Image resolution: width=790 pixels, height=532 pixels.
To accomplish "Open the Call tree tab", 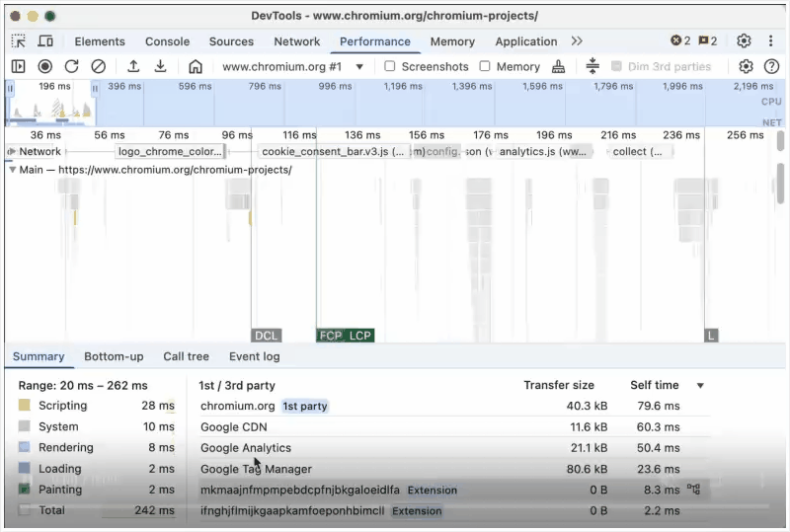I will coord(186,356).
